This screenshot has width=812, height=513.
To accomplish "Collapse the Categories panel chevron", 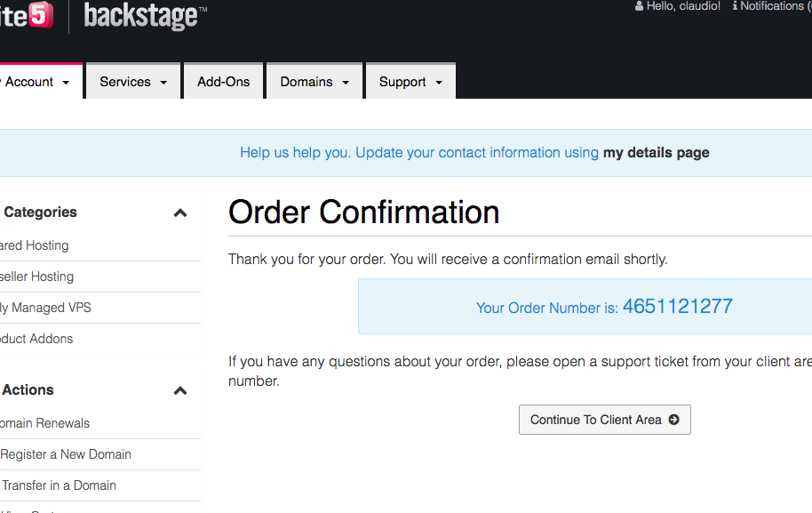I will tap(180, 212).
